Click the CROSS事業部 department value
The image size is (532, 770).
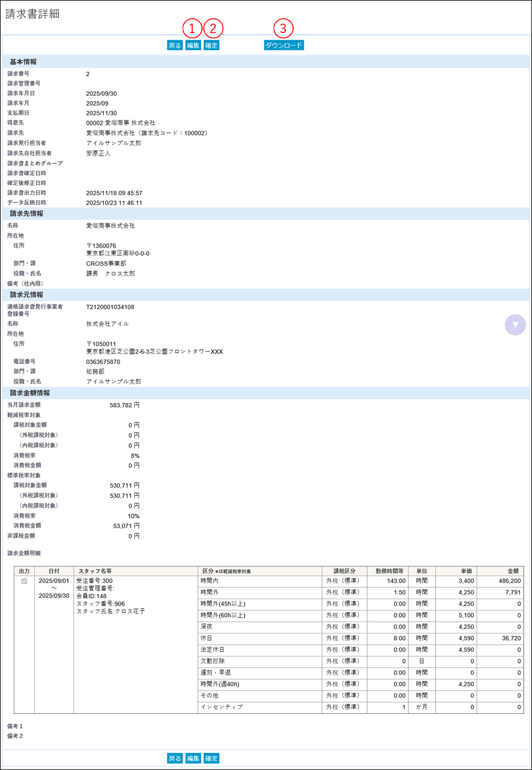point(106,264)
